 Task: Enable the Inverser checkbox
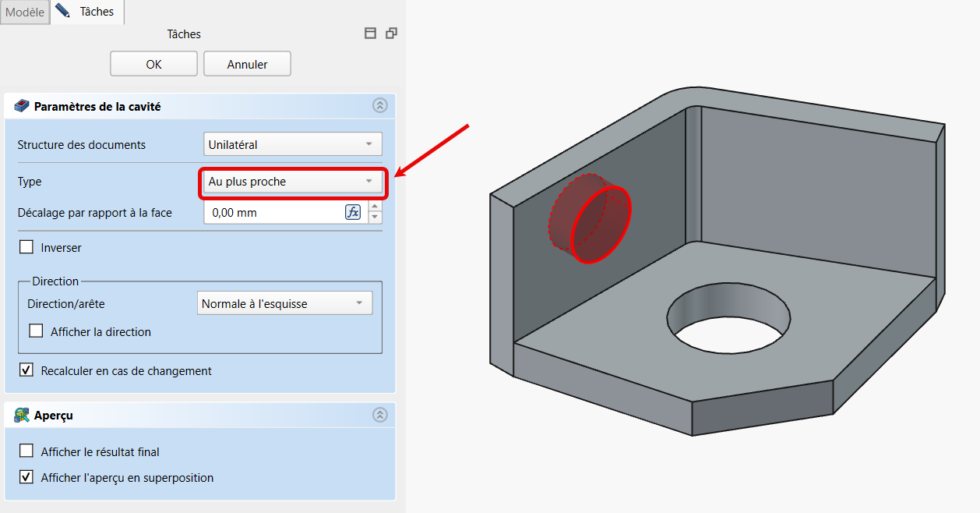pyautogui.click(x=26, y=247)
